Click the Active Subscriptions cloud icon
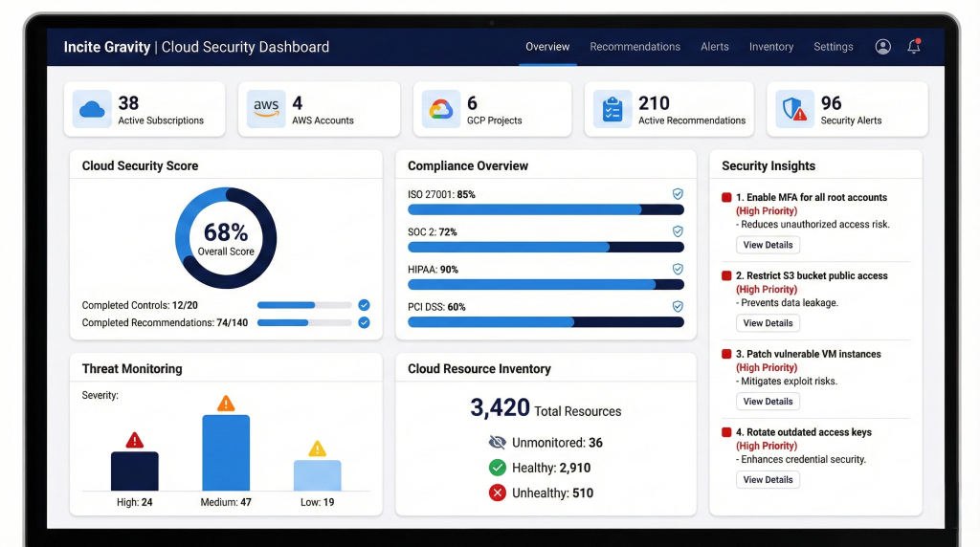980x547 pixels. [x=92, y=110]
